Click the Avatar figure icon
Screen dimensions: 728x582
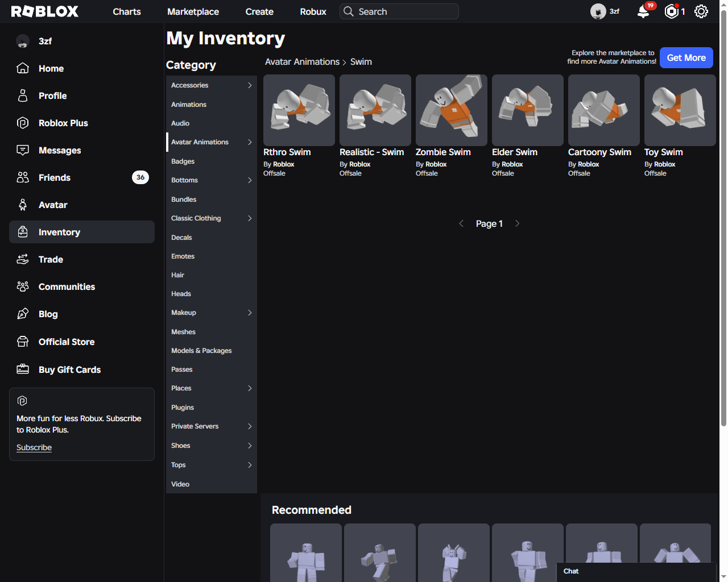[x=23, y=205]
